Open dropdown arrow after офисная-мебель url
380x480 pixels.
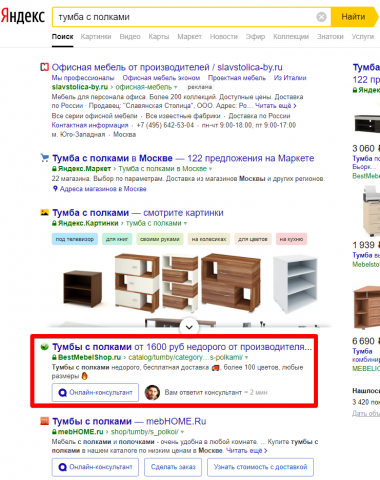click(176, 87)
